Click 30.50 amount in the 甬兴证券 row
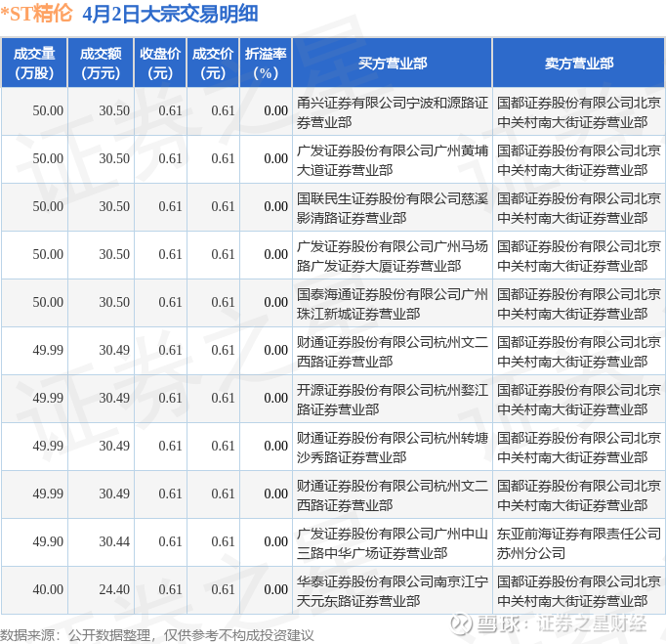The image size is (666, 644). point(114,111)
